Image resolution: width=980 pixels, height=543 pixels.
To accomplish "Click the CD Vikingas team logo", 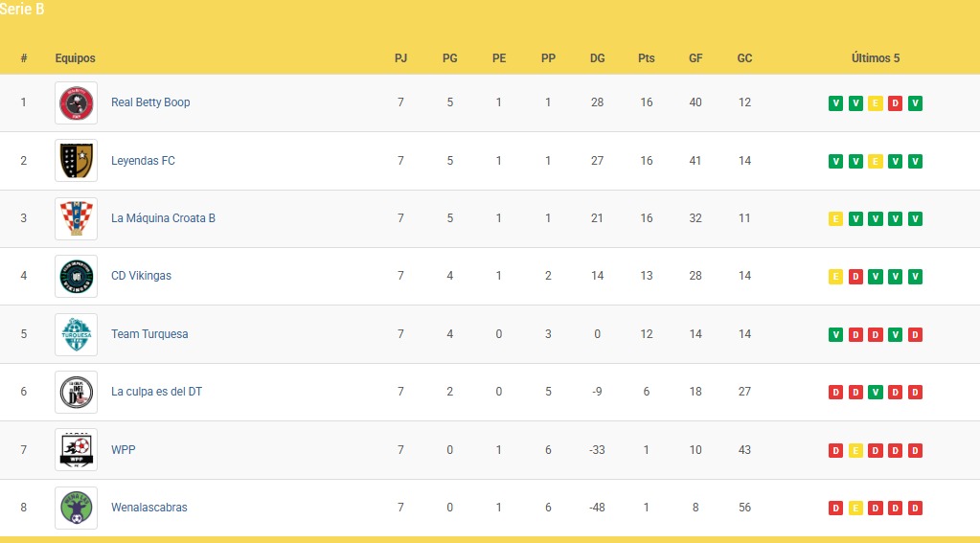I will (76, 276).
